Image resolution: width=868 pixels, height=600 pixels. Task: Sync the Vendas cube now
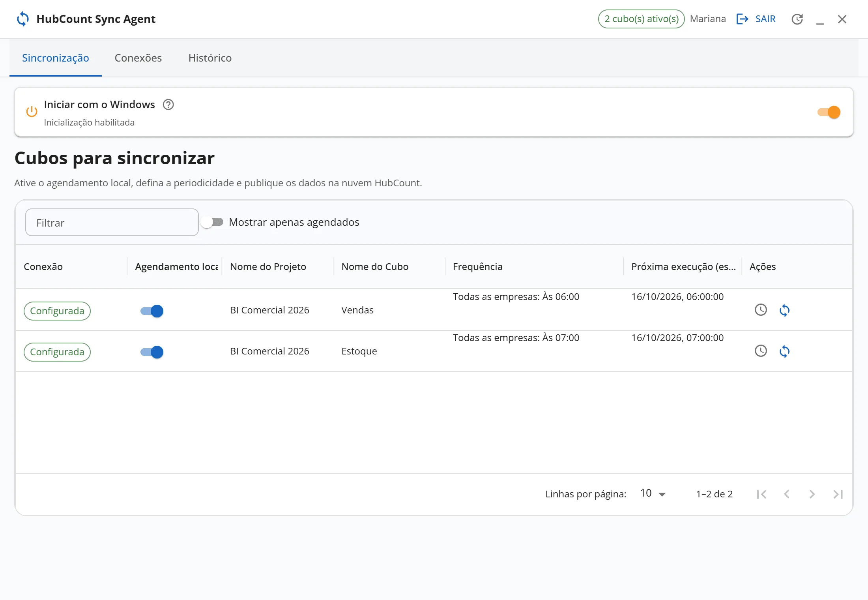click(x=784, y=310)
